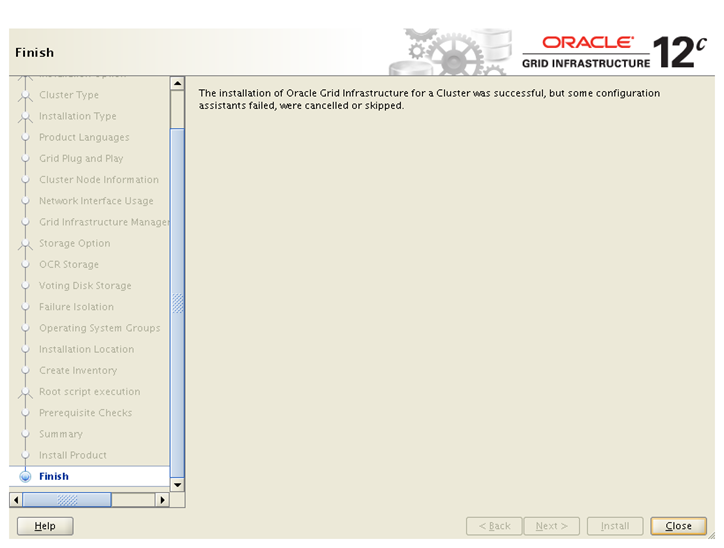Click the < Back button
This screenshot has width=724, height=548.
(494, 526)
